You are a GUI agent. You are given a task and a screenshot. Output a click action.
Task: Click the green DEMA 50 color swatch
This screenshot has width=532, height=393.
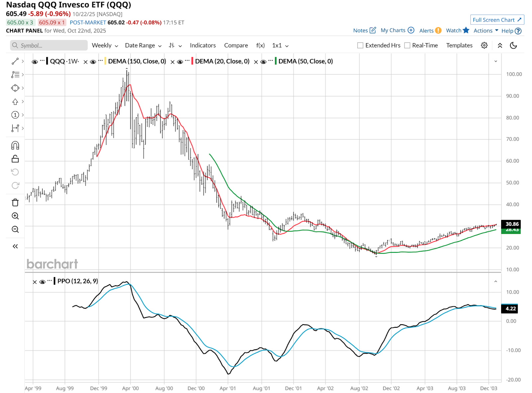click(x=276, y=61)
